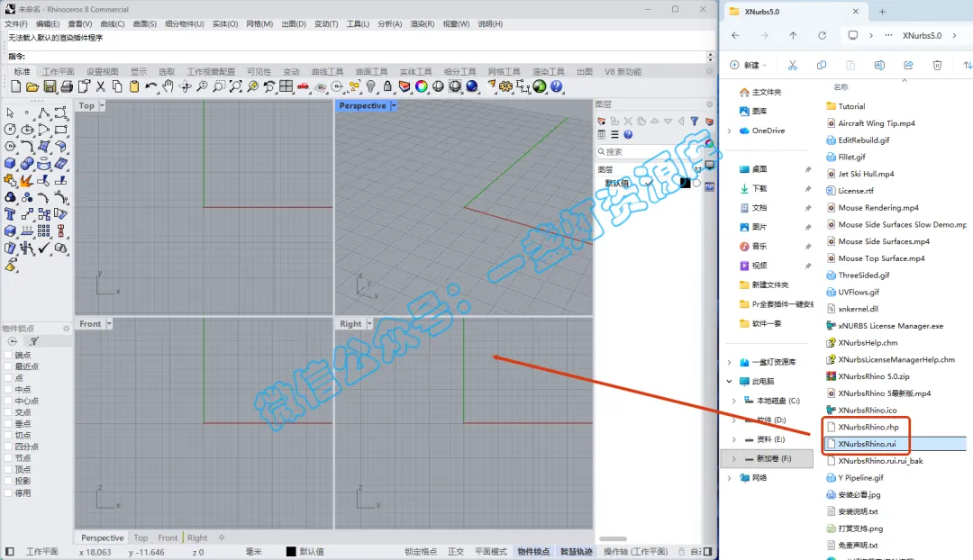Select the Zoom Extents icon
The height and width of the screenshot is (560, 973).
pyautogui.click(x=236, y=86)
